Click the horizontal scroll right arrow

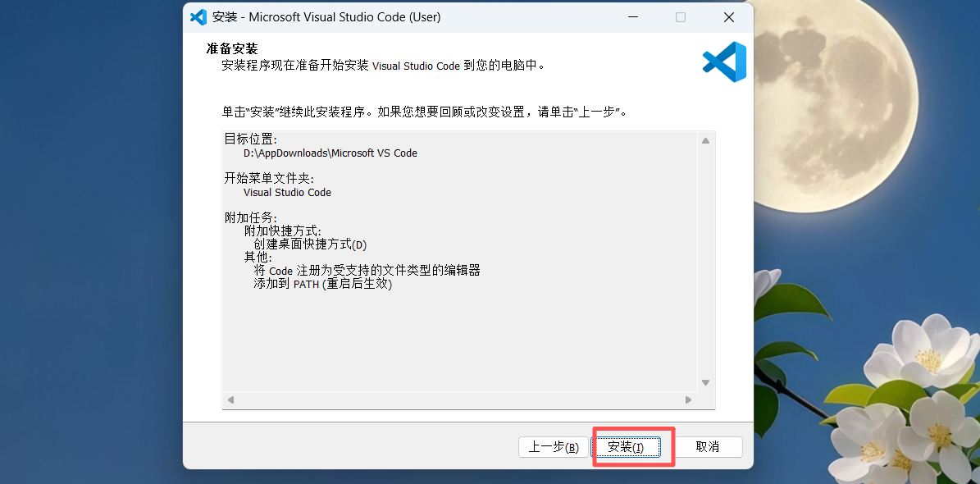688,400
